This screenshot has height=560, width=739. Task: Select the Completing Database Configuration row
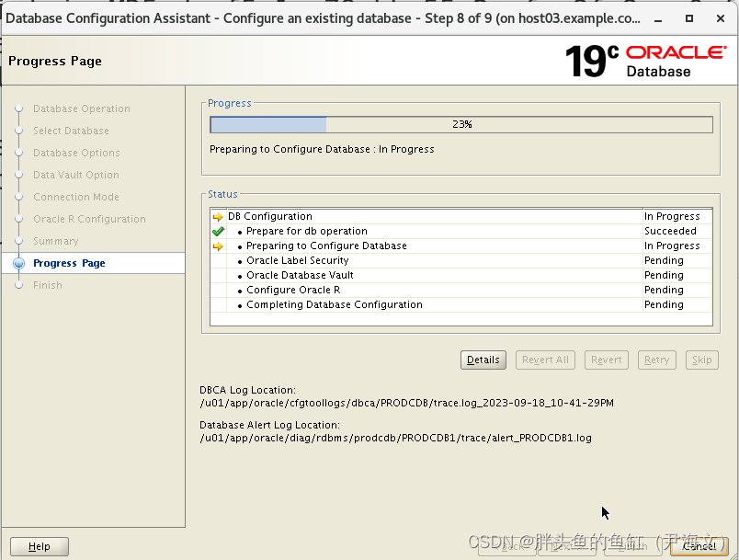click(x=461, y=304)
